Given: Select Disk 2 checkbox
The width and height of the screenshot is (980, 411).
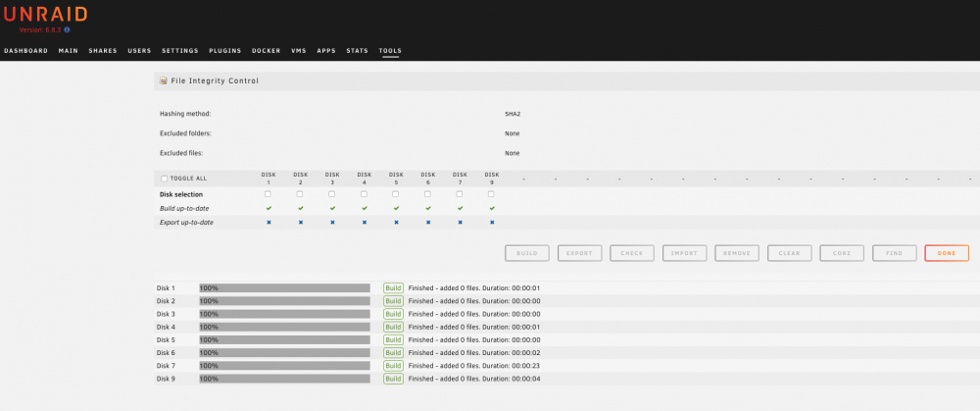Looking at the screenshot, I should click(299, 194).
